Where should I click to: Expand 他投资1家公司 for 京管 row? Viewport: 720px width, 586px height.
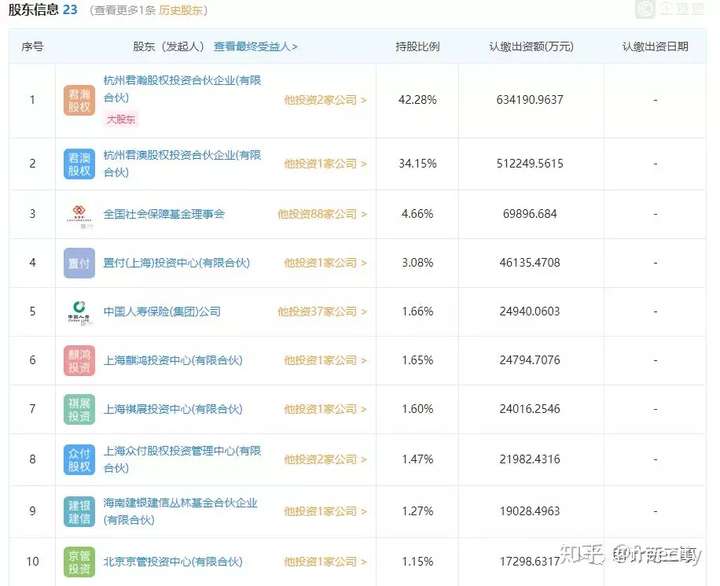coord(325,562)
